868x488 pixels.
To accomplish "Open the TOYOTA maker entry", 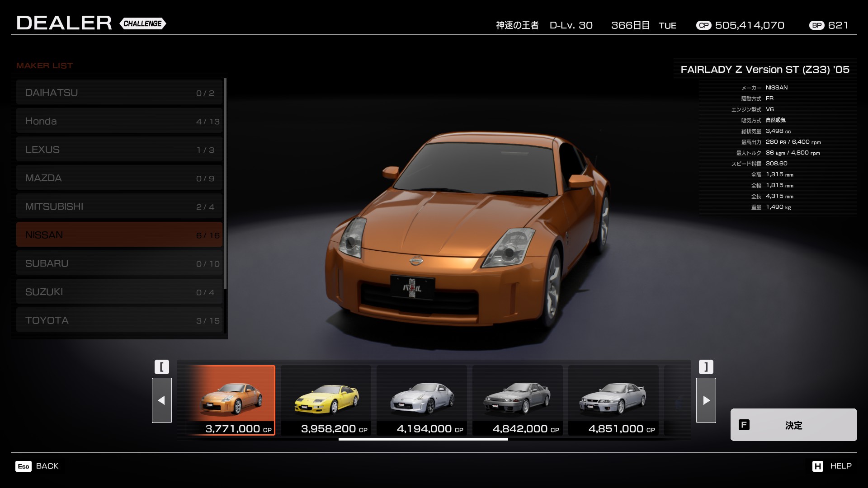I will coord(119,320).
